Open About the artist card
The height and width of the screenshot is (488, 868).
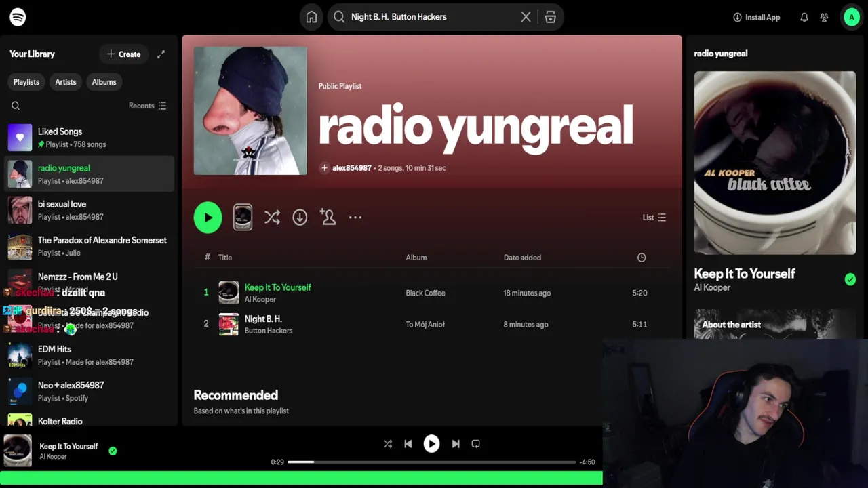click(775, 324)
